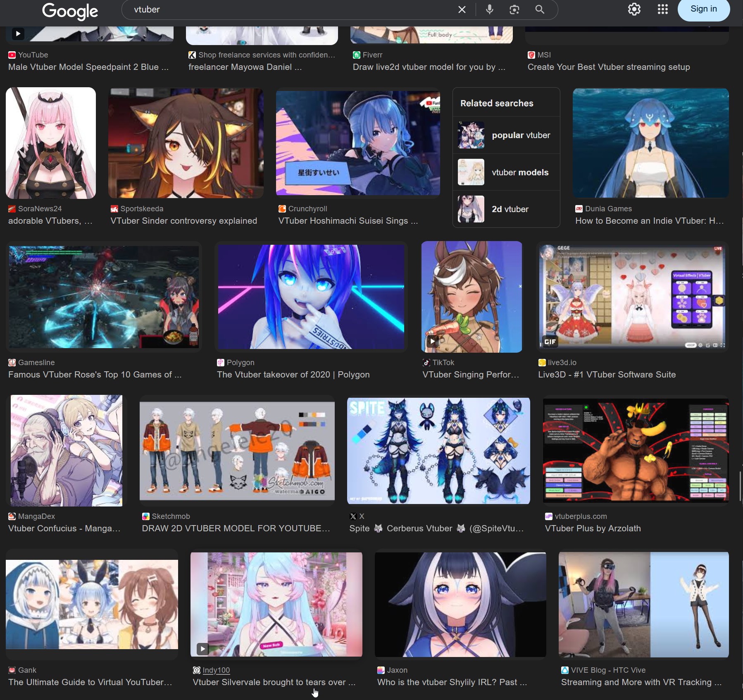The width and height of the screenshot is (743, 700).
Task: Open the vtuberplus.com muscular avatar image
Action: [636, 451]
